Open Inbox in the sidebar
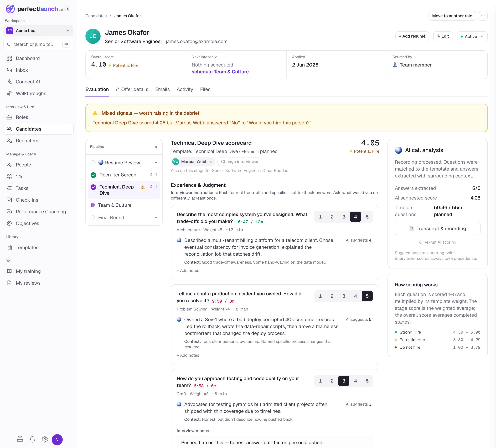The height and width of the screenshot is (448, 496). click(38, 70)
